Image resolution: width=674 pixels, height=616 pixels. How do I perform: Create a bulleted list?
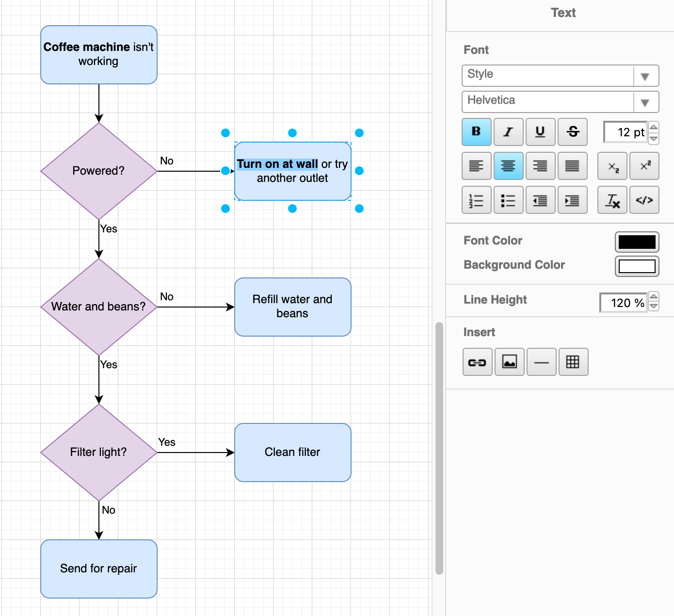pos(508,200)
